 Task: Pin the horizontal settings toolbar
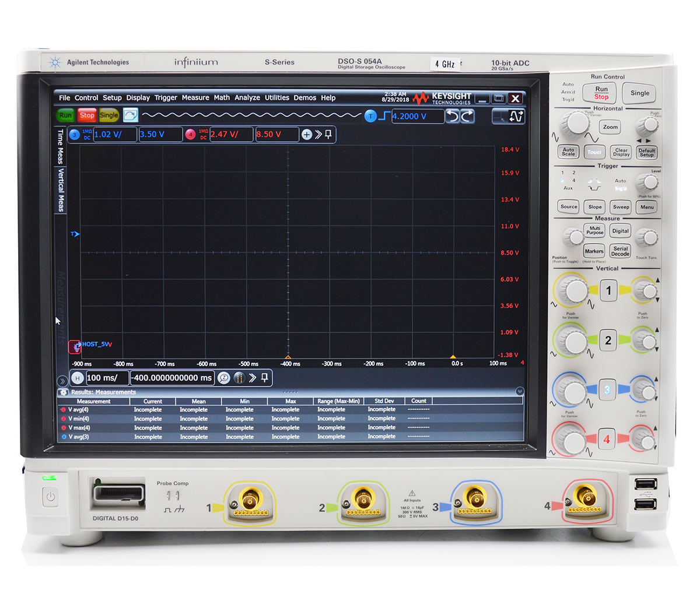pyautogui.click(x=264, y=378)
